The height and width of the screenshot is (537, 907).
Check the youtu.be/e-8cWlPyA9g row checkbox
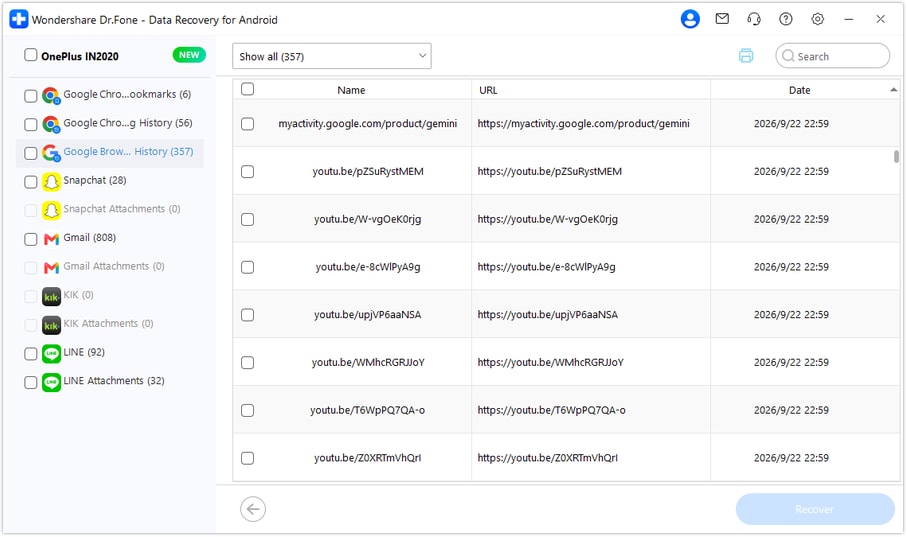tap(248, 267)
